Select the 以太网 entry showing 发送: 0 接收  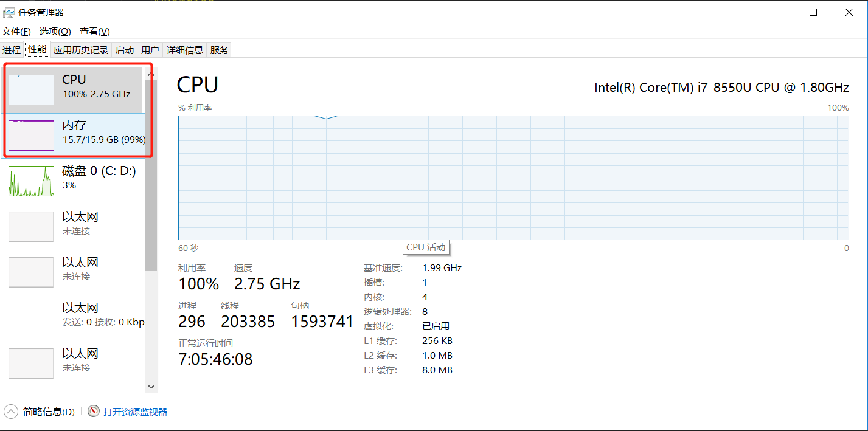[x=74, y=317]
